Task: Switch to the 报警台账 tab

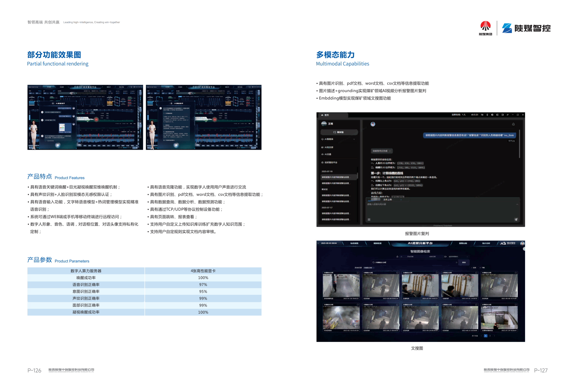Action: 463,243
